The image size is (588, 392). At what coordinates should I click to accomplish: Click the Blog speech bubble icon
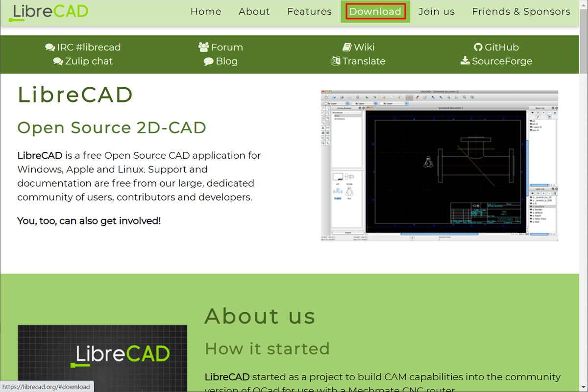[x=209, y=61]
